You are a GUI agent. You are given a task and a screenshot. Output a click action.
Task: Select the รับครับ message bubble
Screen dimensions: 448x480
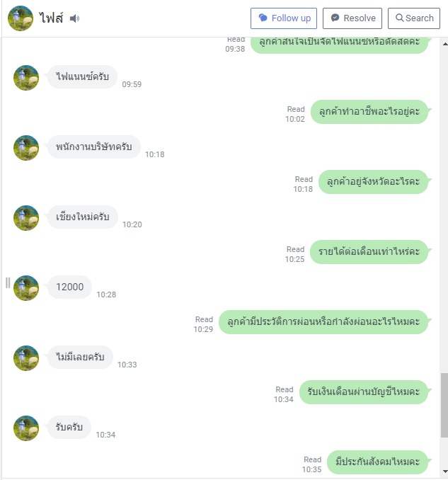point(69,427)
